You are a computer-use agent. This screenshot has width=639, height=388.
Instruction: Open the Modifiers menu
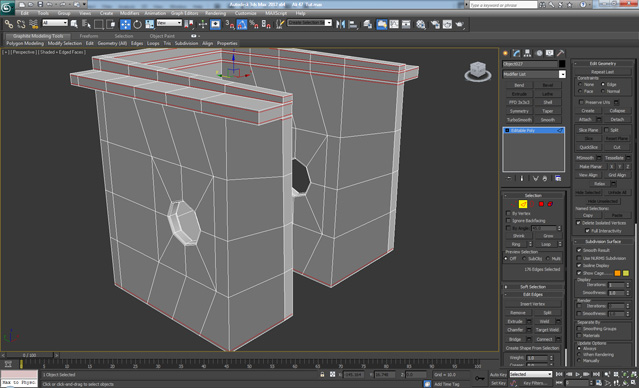point(130,13)
